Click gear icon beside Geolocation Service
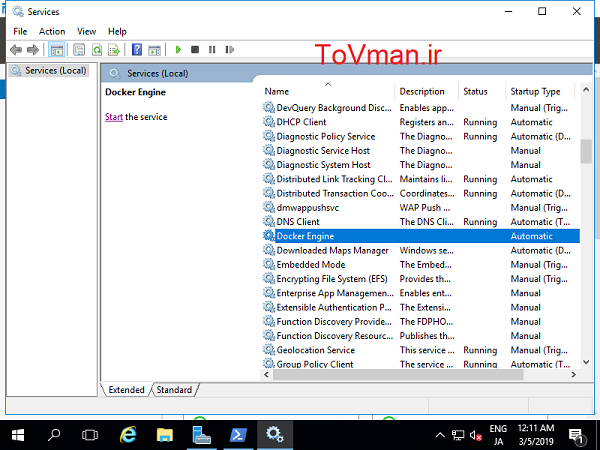 [269, 350]
